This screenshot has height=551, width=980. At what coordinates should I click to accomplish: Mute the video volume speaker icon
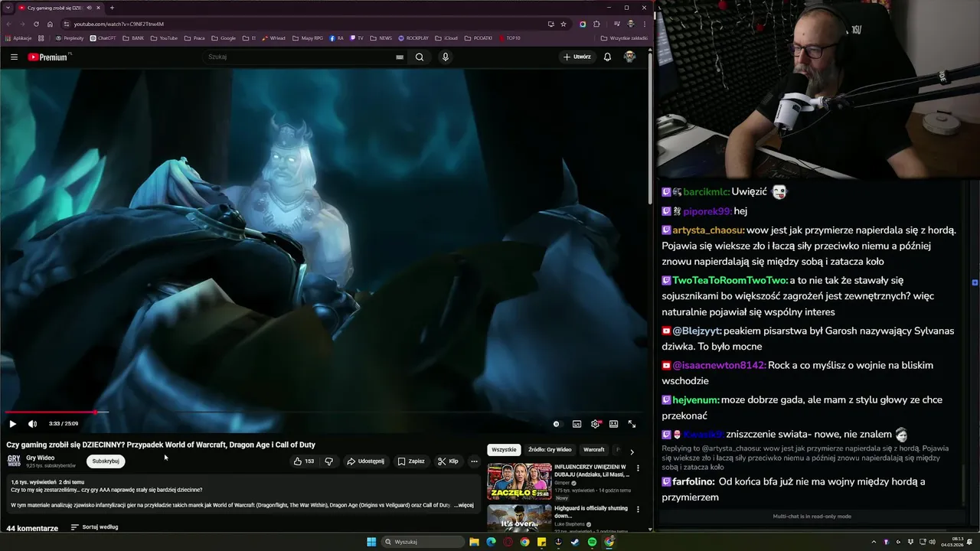tap(32, 424)
